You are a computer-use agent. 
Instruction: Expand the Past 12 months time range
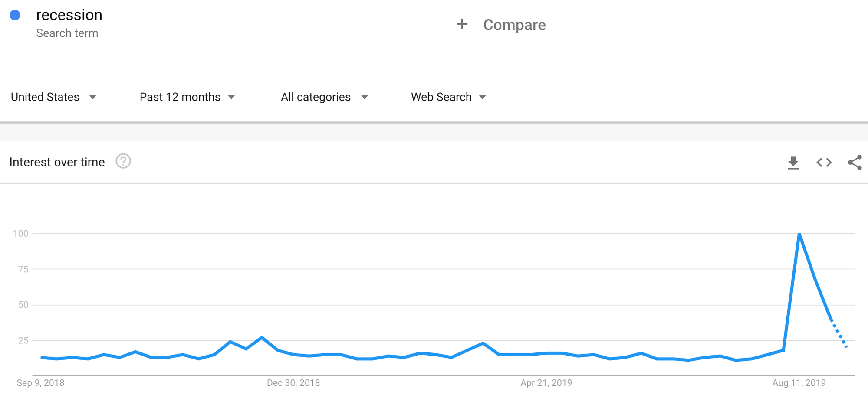tap(187, 97)
